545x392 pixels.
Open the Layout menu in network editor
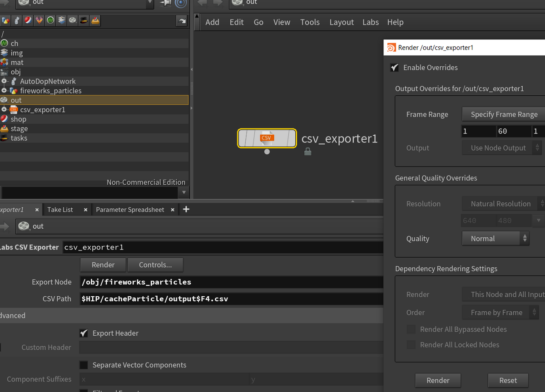pos(342,22)
